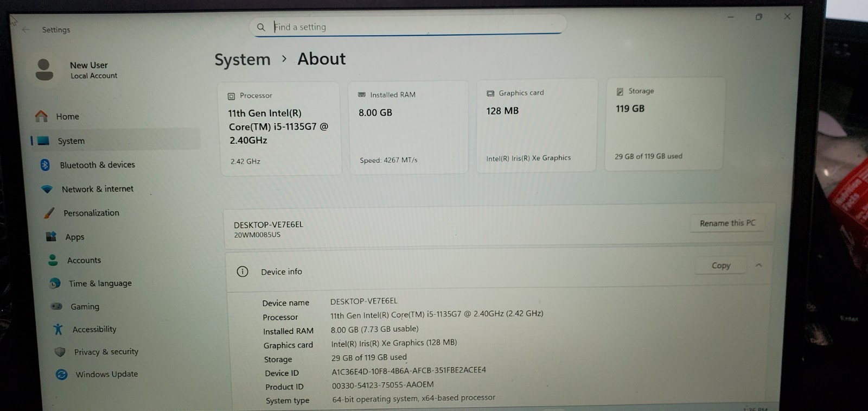The image size is (868, 411).
Task: Click the Privacy shield icon
Action: (60, 352)
